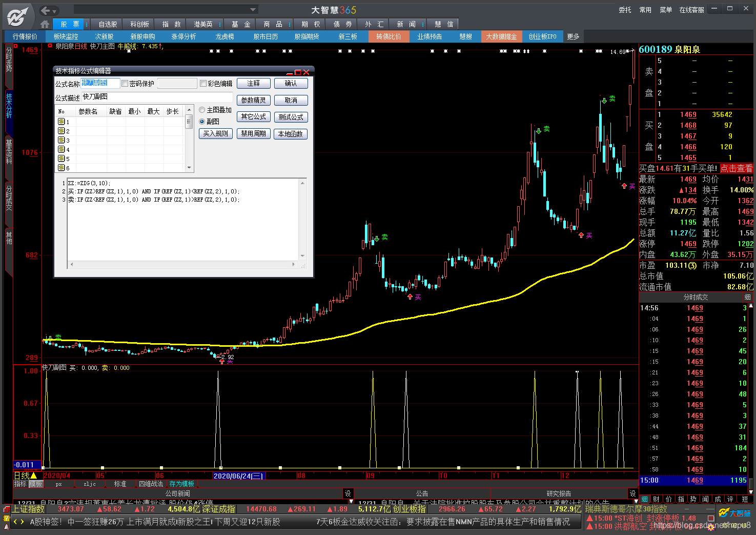Open the 日线 period selector
756x535 pixels.
coord(25,475)
